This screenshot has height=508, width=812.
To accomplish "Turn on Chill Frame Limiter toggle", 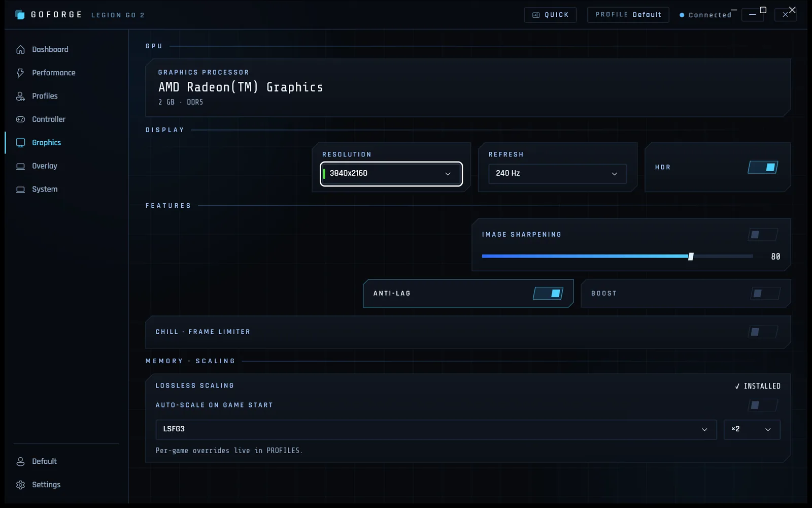I will 763,332.
